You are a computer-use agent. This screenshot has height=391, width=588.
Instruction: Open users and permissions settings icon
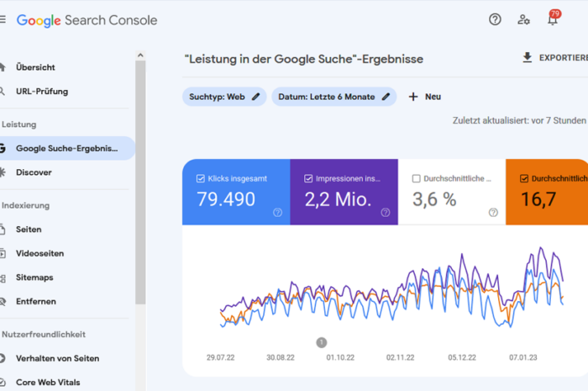tap(523, 19)
